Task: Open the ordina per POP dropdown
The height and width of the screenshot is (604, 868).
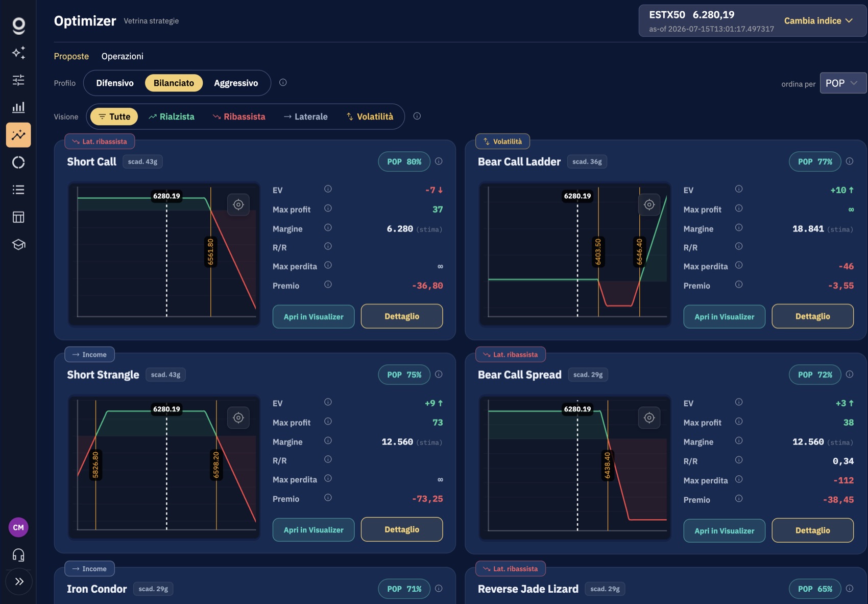Action: tap(842, 83)
